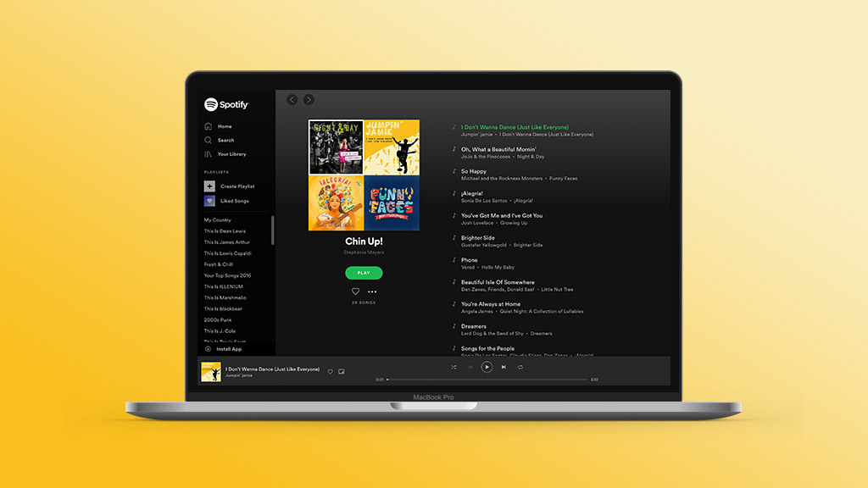Go back with the left arrow button

292,100
